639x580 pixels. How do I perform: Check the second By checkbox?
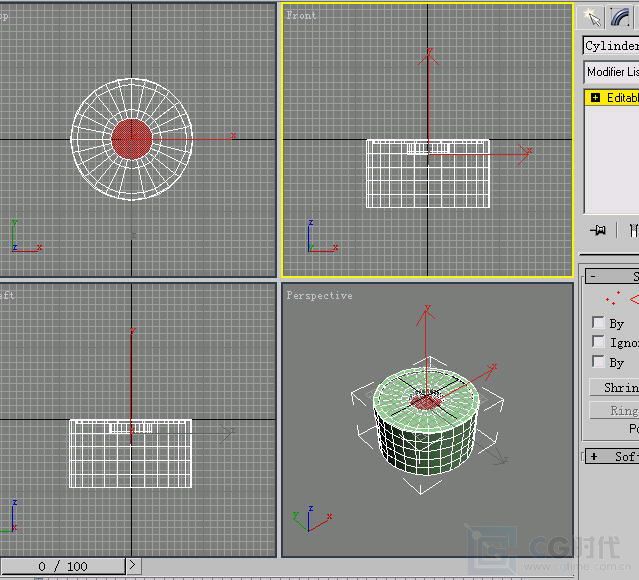598,362
